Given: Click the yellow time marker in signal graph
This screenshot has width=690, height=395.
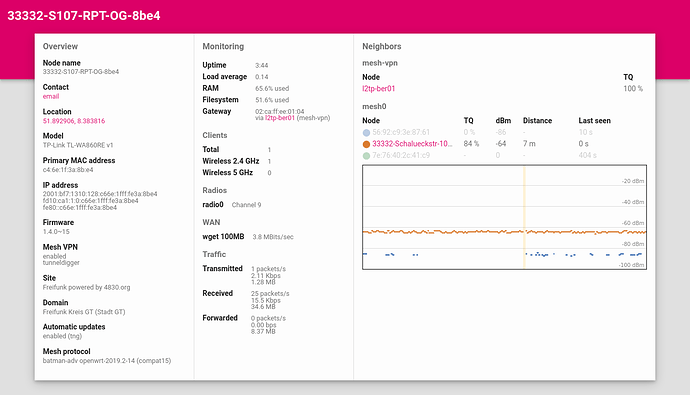Looking at the screenshot, I should (x=524, y=217).
